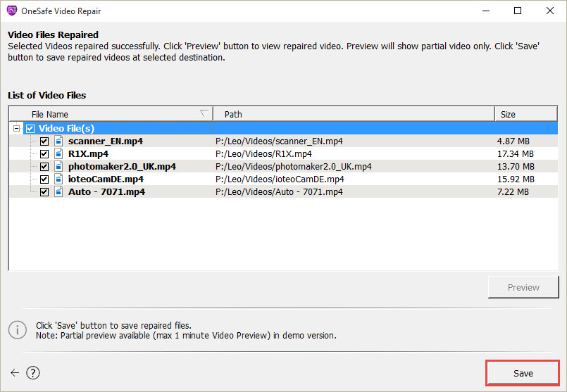Click the 15.92 MB size cell
The height and width of the screenshot is (392, 567).
(x=516, y=179)
